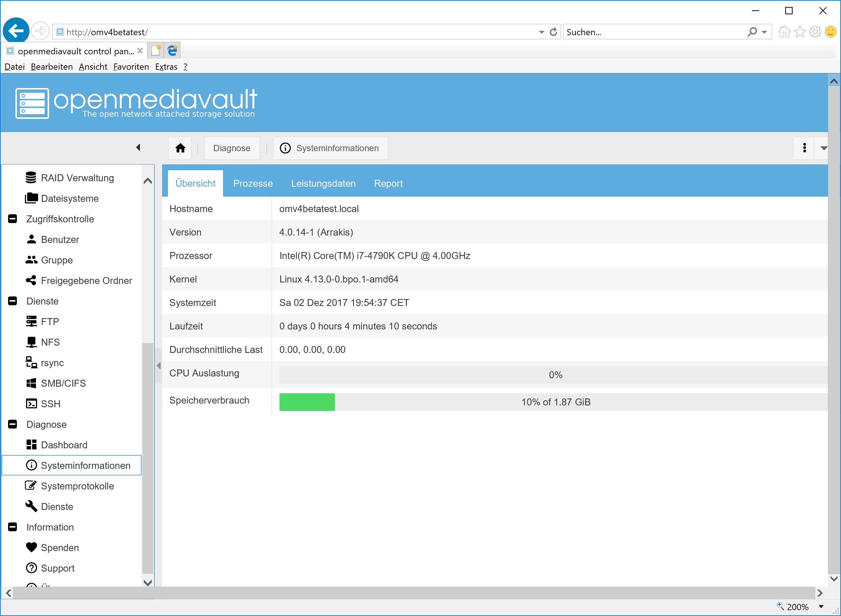Open the search provider dropdown arrow

point(764,32)
